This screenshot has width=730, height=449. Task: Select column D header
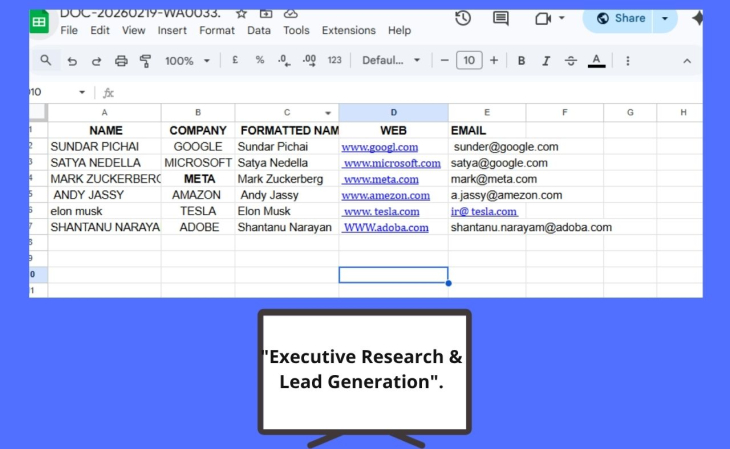point(393,113)
